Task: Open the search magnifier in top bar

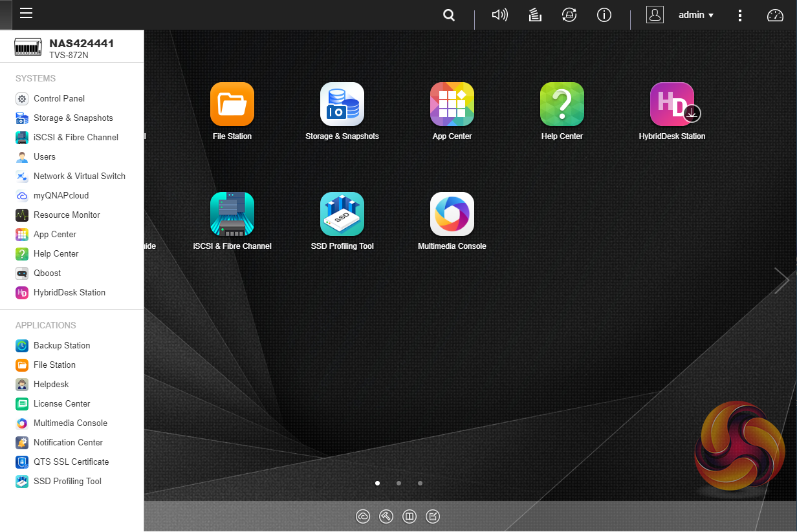Action: coord(449,15)
